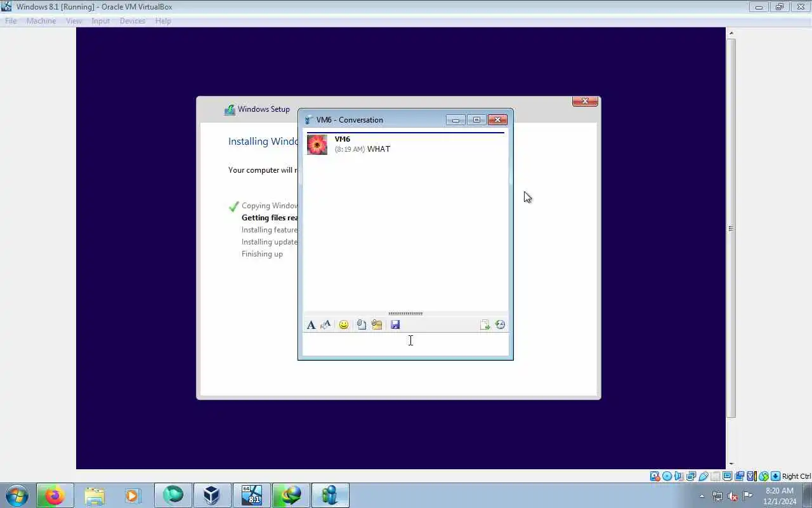Open the Windows Start menu orb
This screenshot has height=508, width=812.
(16, 495)
